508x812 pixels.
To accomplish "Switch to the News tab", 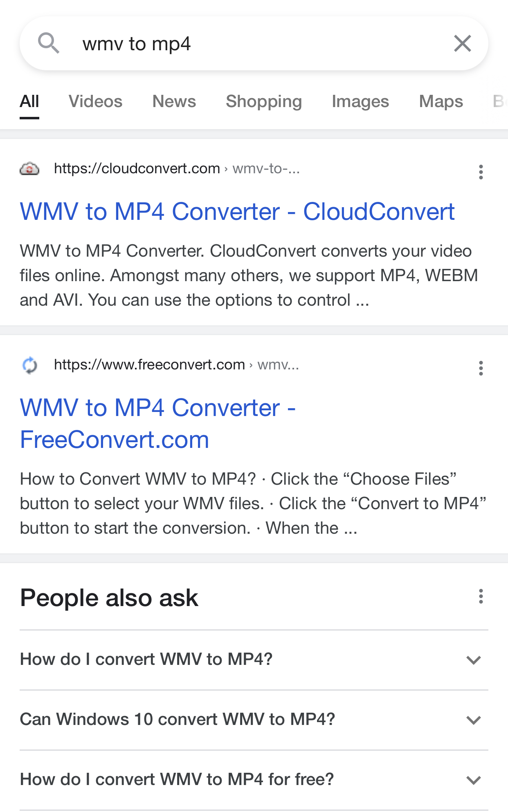I will click(x=174, y=101).
